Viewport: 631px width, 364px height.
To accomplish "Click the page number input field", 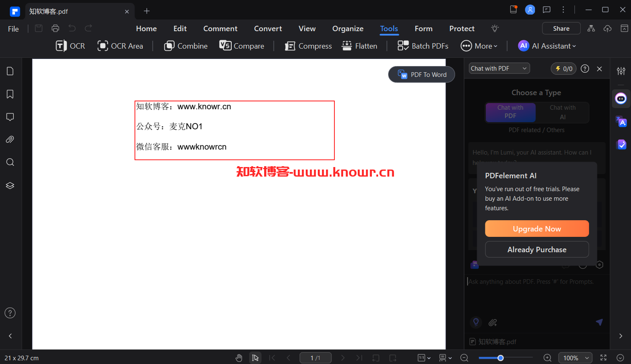I will click(315, 358).
